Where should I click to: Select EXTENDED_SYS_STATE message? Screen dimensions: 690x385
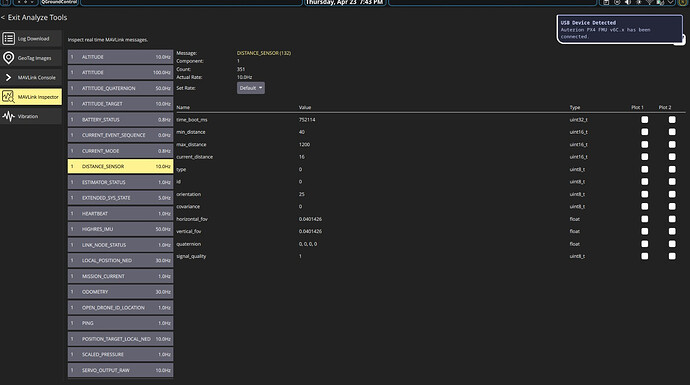tap(120, 198)
